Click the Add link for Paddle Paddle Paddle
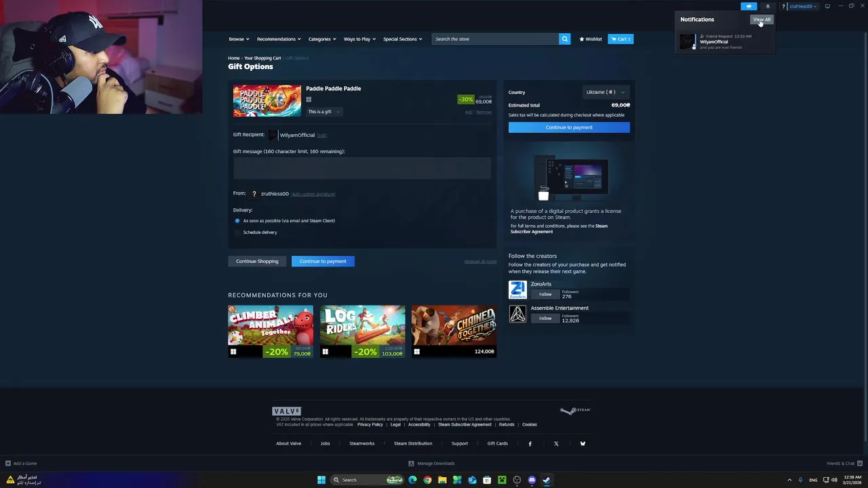Screen dimensions: 868x488 [x=469, y=113]
